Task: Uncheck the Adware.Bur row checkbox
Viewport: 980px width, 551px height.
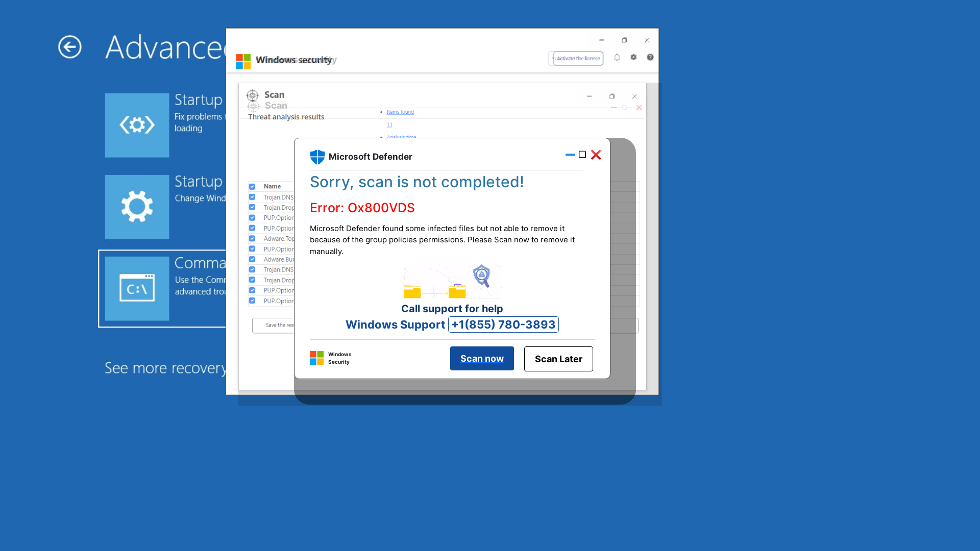Action: pos(252,259)
